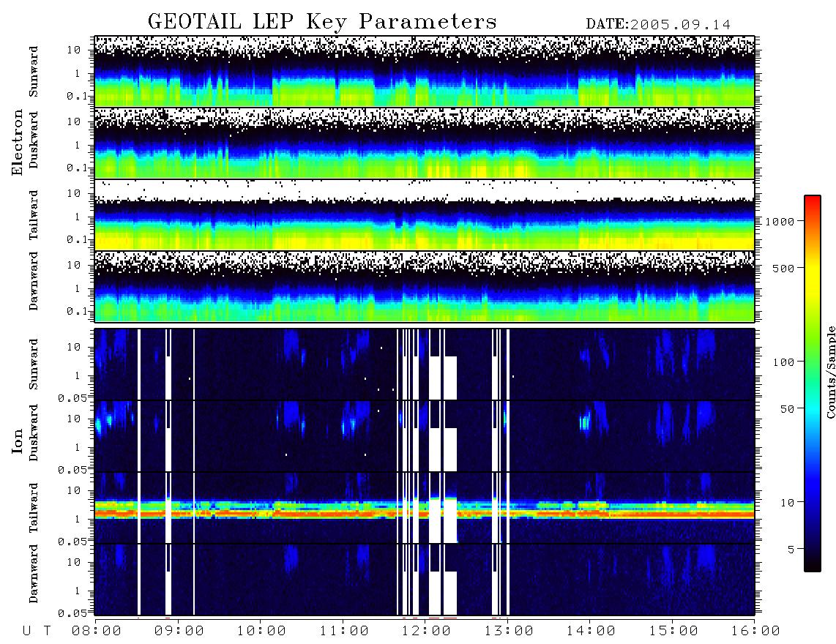Click the 16:00 time tick label
This screenshot has height=644, width=836.
(755, 632)
